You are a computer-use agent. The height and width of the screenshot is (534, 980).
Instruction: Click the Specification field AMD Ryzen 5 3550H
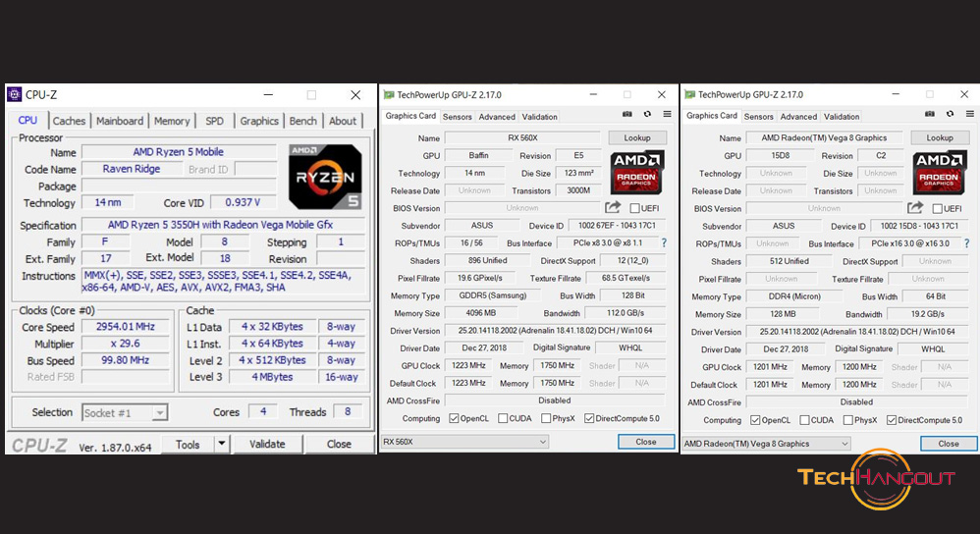[223, 225]
